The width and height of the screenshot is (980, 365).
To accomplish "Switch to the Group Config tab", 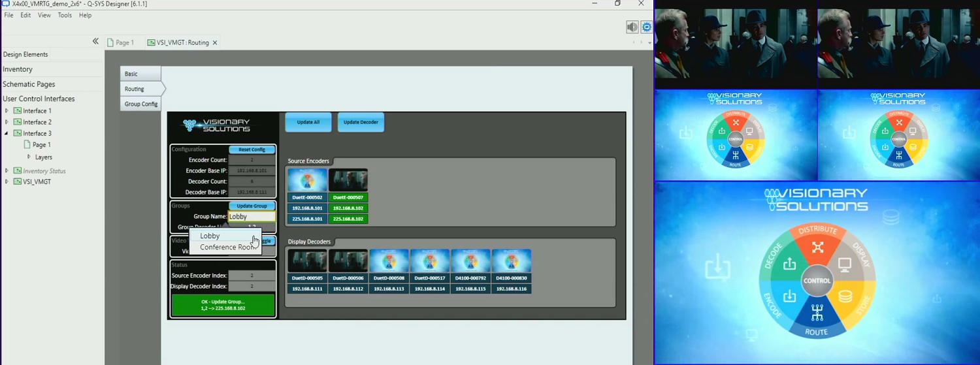I will coord(140,104).
